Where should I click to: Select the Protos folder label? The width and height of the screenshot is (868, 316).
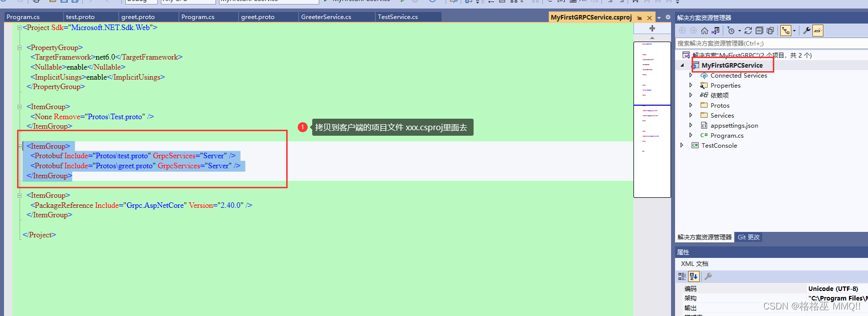[720, 106]
